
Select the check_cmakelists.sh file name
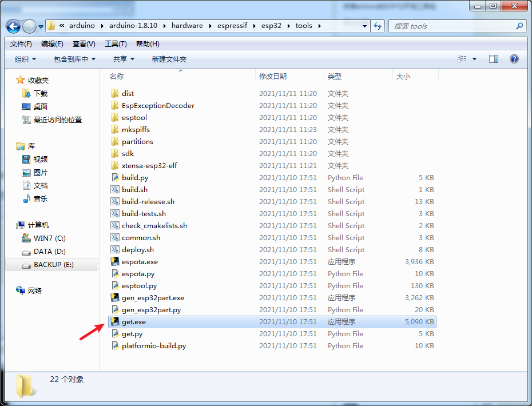click(x=154, y=225)
